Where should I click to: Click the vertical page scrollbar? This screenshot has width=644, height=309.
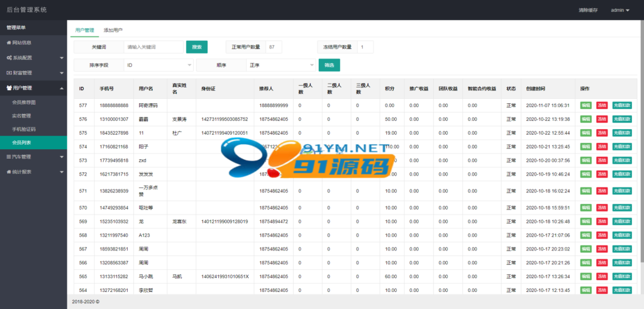click(642, 142)
